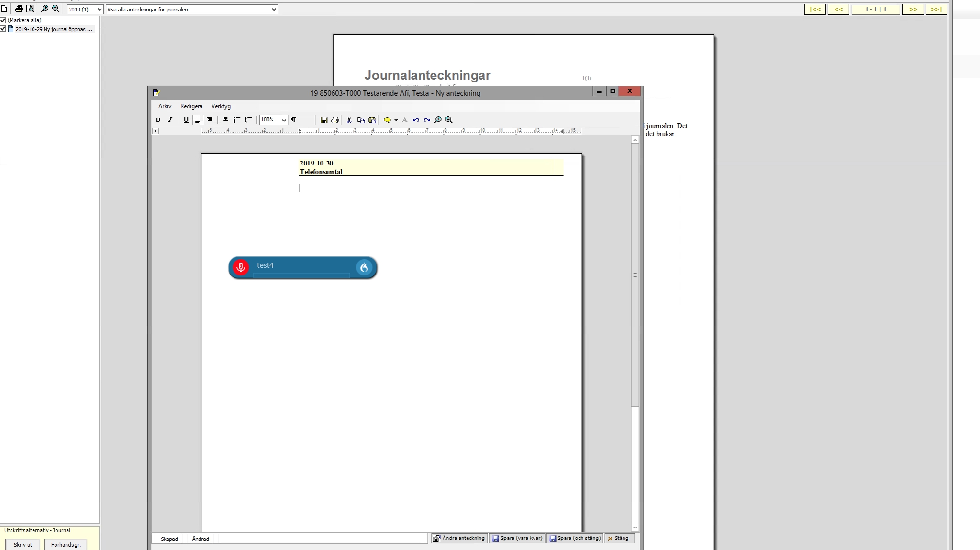This screenshot has width=980, height=550.
Task: Click the editor's vertical scrollbar thumb
Action: pyautogui.click(x=635, y=275)
